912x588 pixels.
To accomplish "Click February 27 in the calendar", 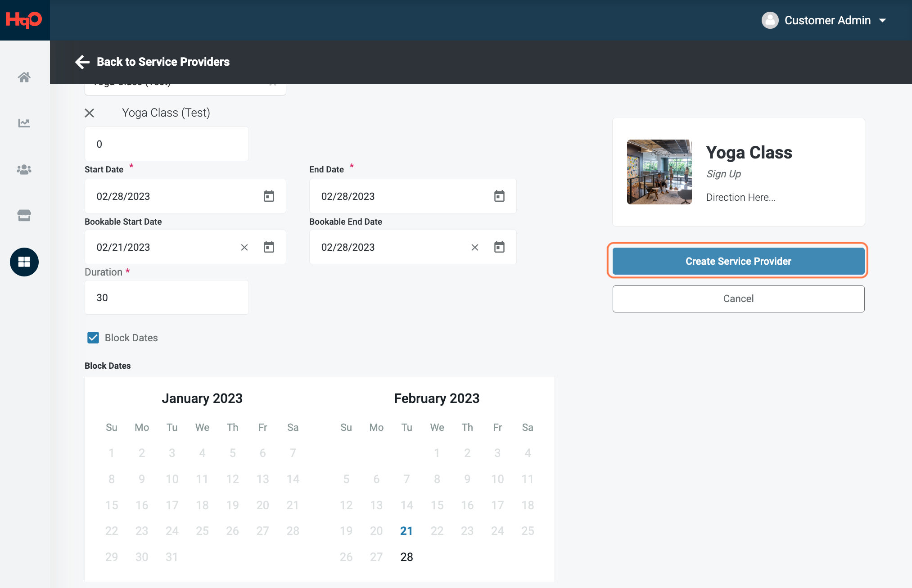I will tap(376, 557).
